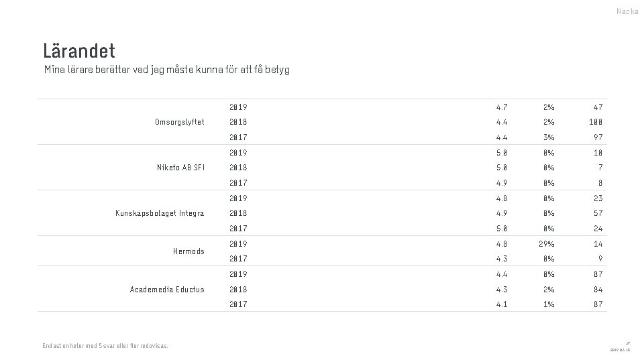Click the Nacka logo text
Image resolution: width=644 pixels, height=362 pixels.
627,11
